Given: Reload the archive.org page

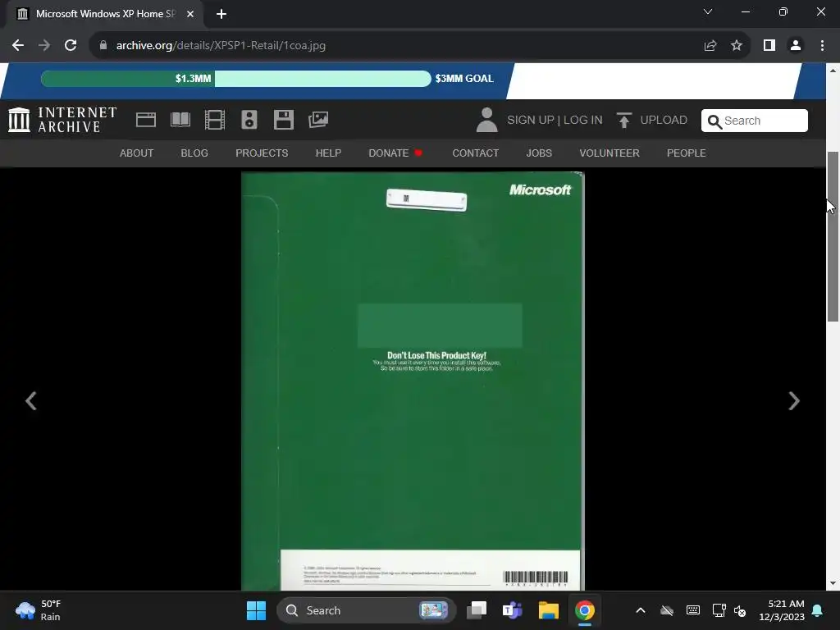Looking at the screenshot, I should [x=71, y=46].
